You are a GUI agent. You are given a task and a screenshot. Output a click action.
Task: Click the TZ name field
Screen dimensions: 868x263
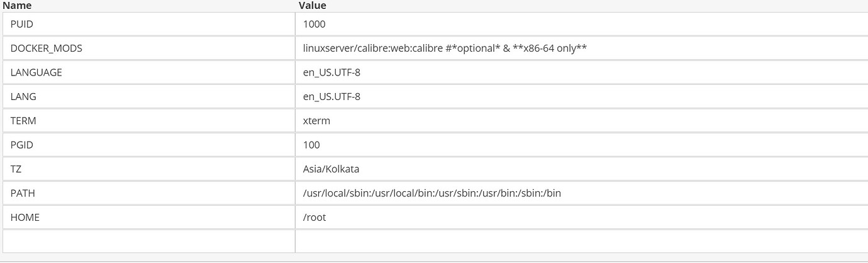148,169
